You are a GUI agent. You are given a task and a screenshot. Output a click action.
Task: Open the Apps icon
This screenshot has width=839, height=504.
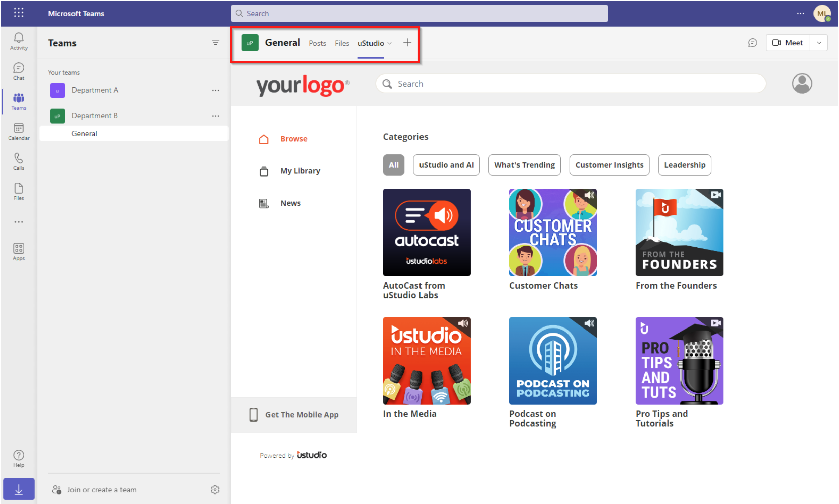[x=19, y=252]
